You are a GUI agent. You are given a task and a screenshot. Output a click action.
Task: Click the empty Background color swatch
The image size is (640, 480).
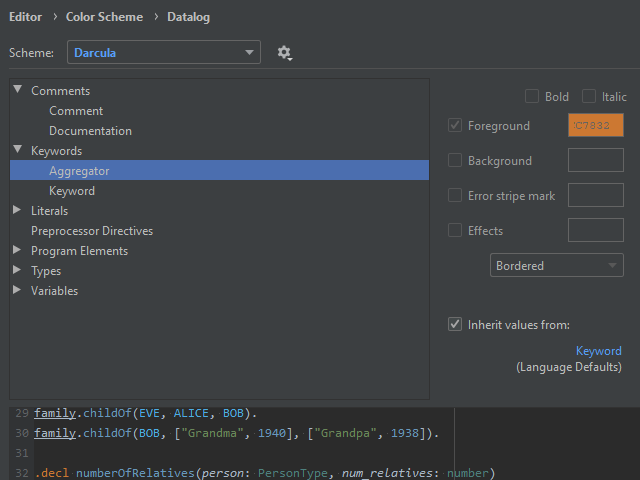(596, 160)
